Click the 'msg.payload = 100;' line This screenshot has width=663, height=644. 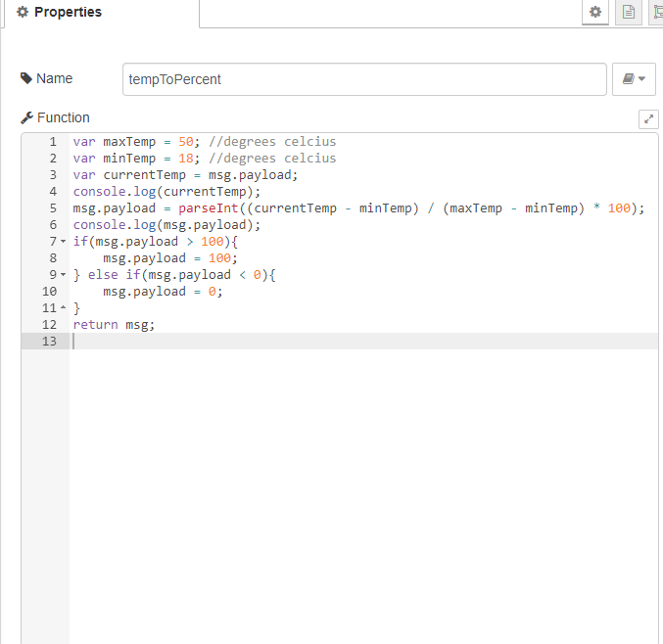(170, 258)
